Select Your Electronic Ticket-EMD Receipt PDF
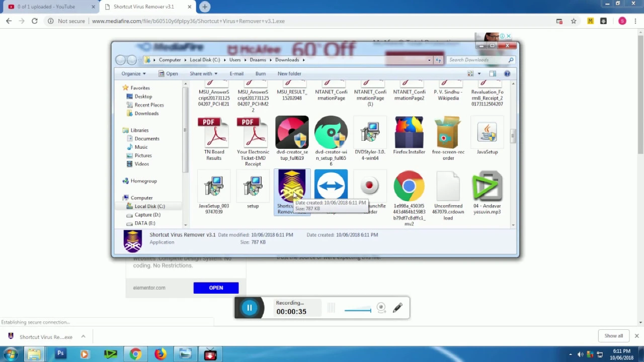 point(253,133)
